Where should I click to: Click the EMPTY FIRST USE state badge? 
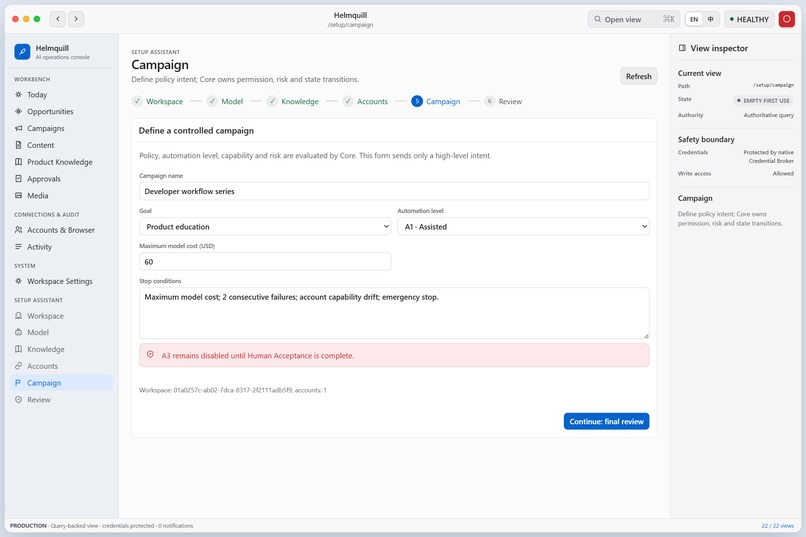point(763,101)
